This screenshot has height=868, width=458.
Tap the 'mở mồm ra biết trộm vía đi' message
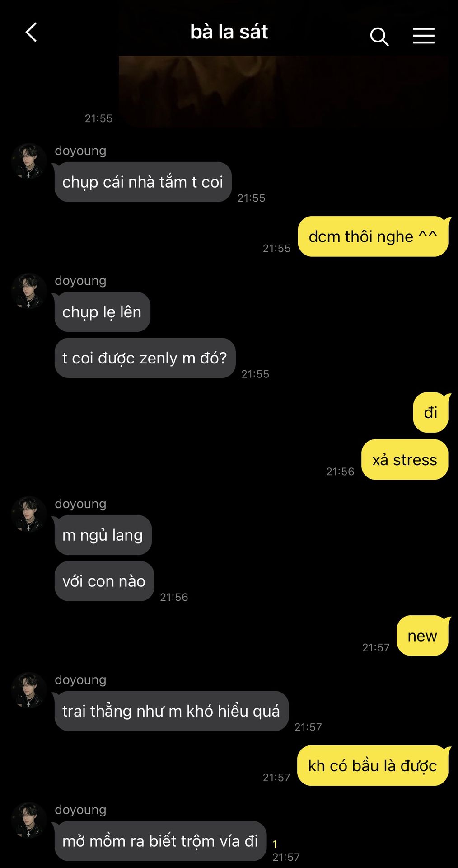(160, 841)
